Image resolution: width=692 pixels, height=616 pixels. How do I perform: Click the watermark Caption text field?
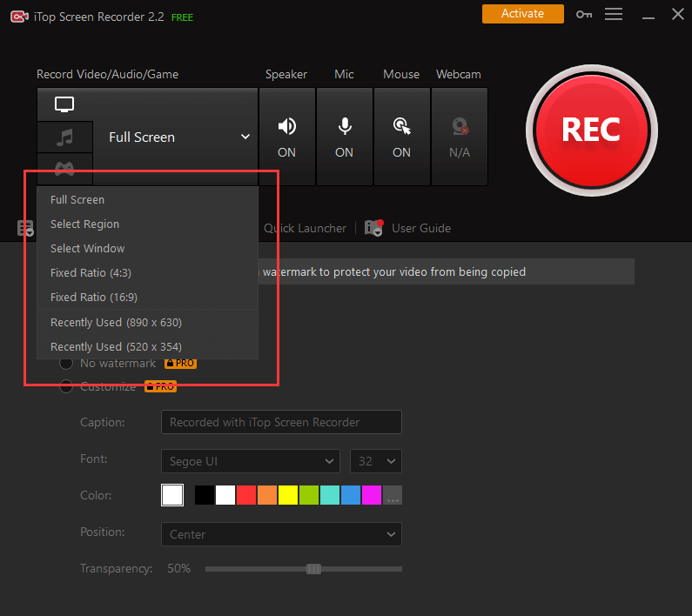pyautogui.click(x=280, y=423)
